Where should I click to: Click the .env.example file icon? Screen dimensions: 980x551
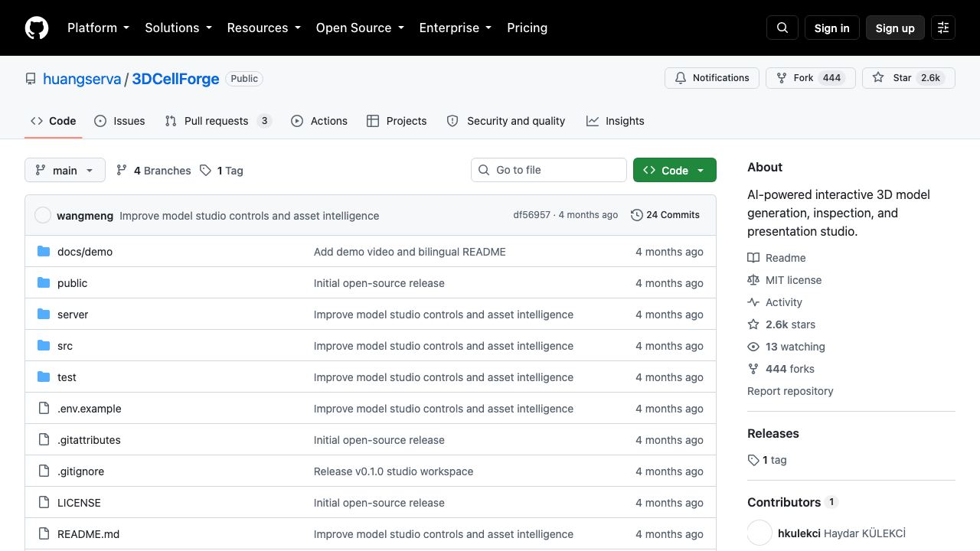pyautogui.click(x=44, y=409)
